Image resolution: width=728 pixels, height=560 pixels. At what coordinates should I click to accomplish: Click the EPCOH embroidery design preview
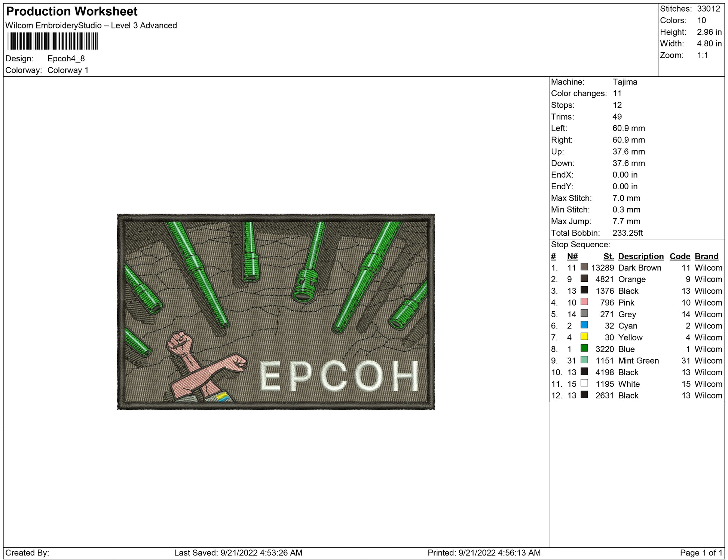276,312
